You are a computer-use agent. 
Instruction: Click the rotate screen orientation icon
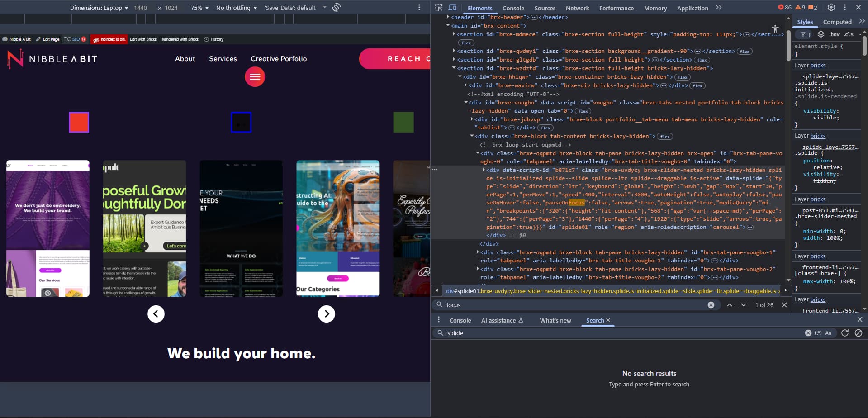(x=336, y=8)
